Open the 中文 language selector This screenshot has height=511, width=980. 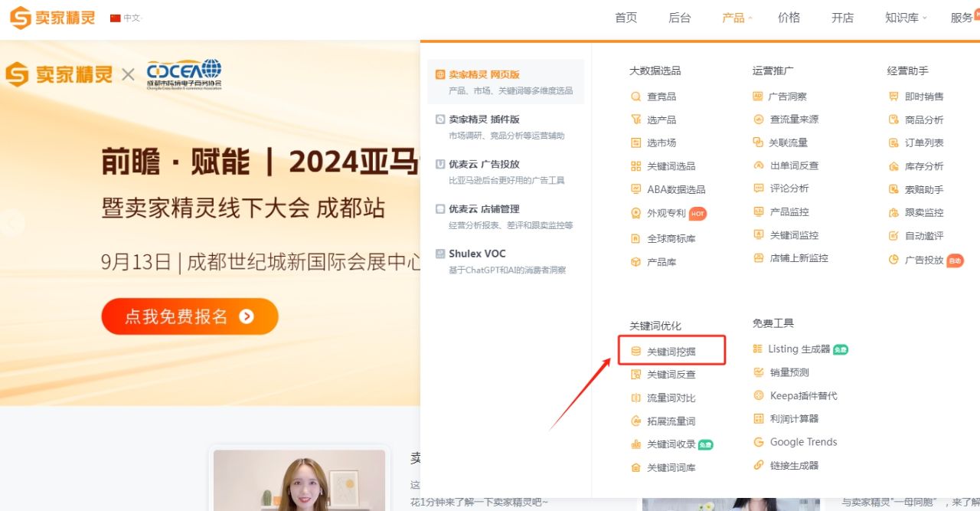pyautogui.click(x=126, y=18)
